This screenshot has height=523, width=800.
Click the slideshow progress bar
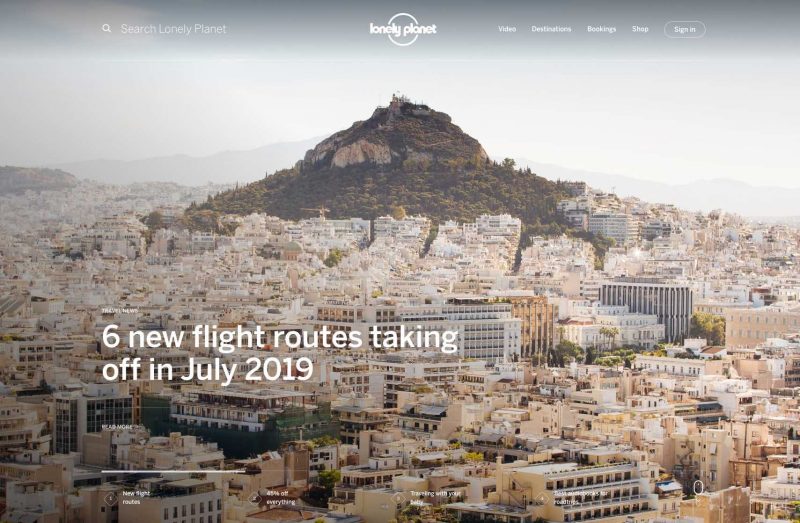(x=173, y=471)
